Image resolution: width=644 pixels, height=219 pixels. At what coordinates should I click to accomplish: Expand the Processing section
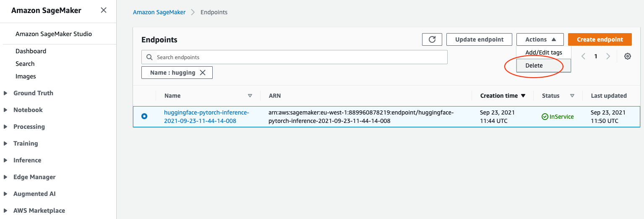coord(5,127)
